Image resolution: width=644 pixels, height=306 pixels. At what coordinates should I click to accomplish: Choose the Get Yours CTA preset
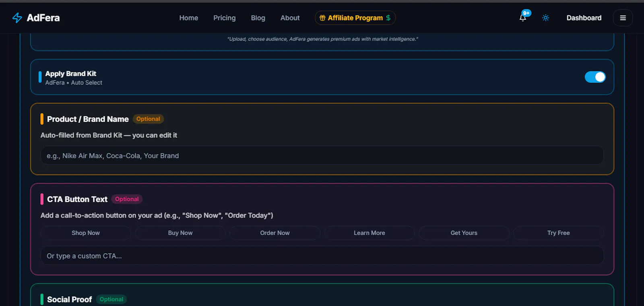464,233
